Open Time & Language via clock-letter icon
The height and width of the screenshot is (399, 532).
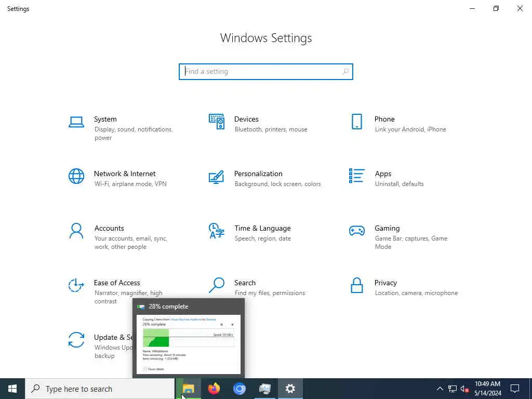[217, 231]
